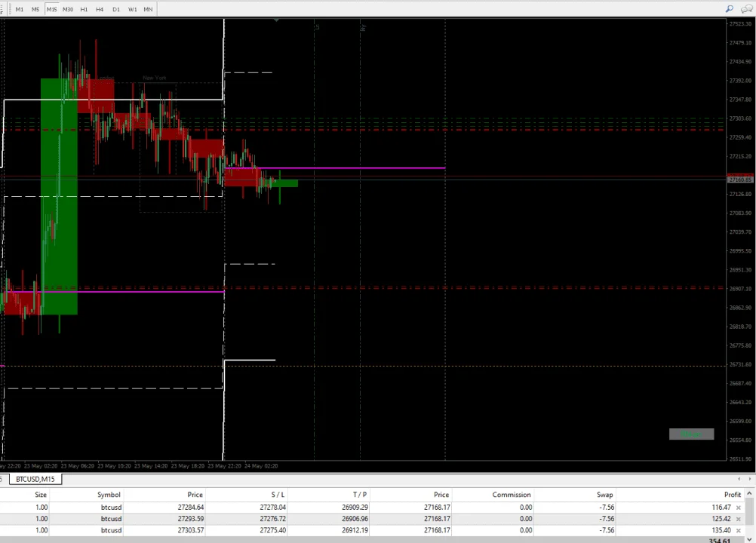Switch chart to D1 daily timeframe
This screenshot has width=756, height=543.
[116, 9]
